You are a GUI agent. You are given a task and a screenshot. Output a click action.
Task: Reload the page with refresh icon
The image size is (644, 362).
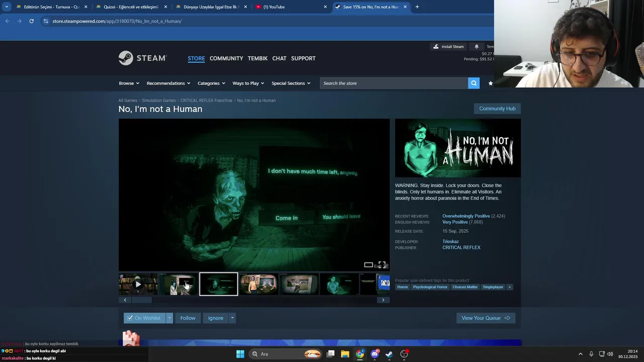(31, 21)
